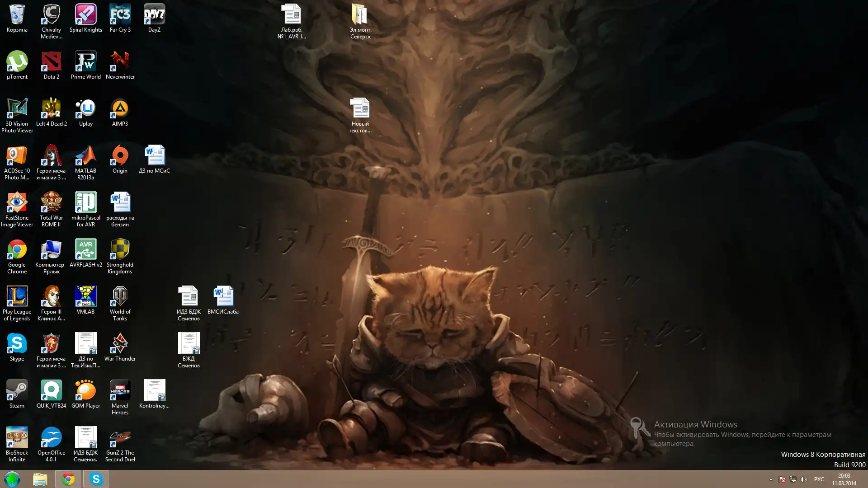Select the MATLAB R2013a icon

tap(85, 156)
